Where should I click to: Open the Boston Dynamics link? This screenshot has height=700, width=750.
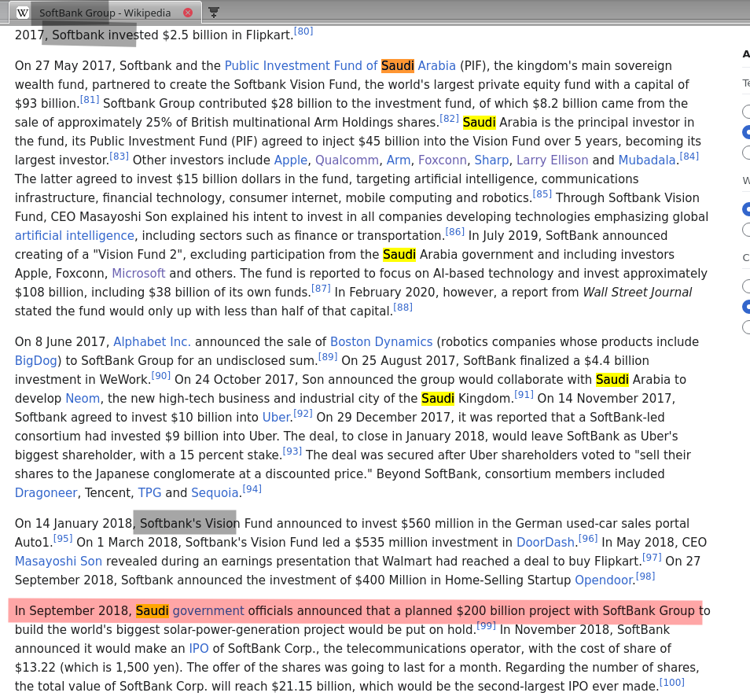coord(381,342)
